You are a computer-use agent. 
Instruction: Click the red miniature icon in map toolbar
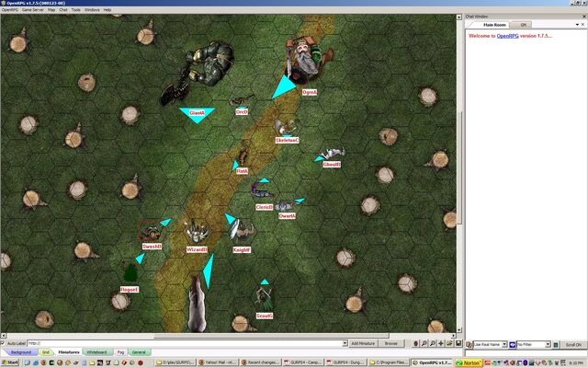(415, 343)
